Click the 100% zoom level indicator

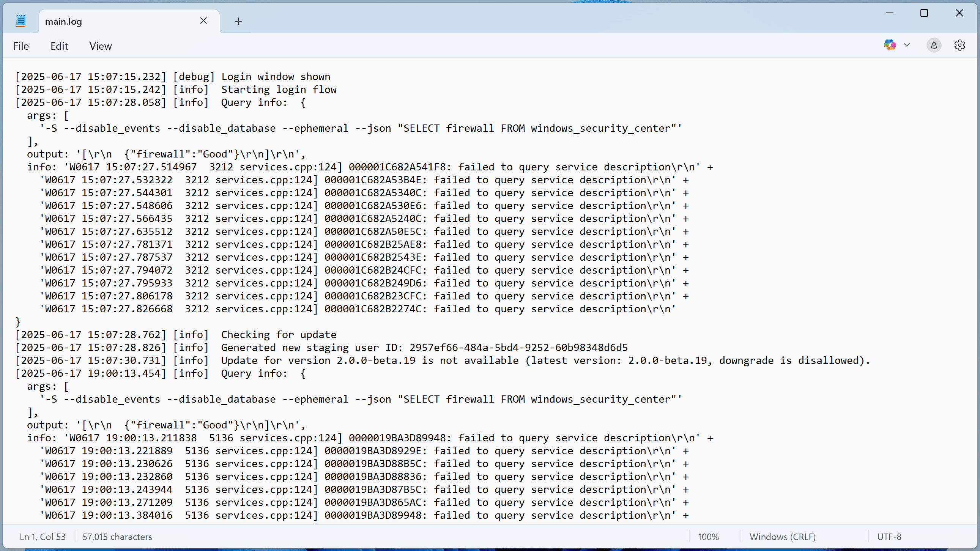(708, 537)
